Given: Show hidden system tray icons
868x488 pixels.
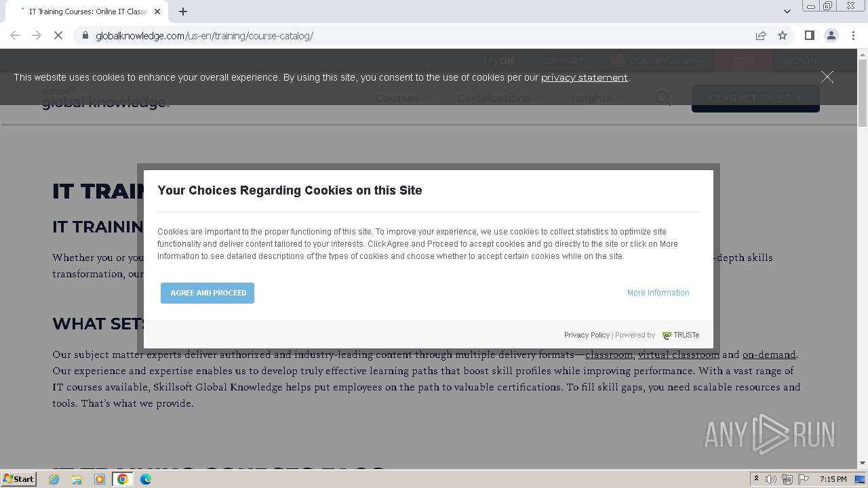Looking at the screenshot, I should point(756,479).
